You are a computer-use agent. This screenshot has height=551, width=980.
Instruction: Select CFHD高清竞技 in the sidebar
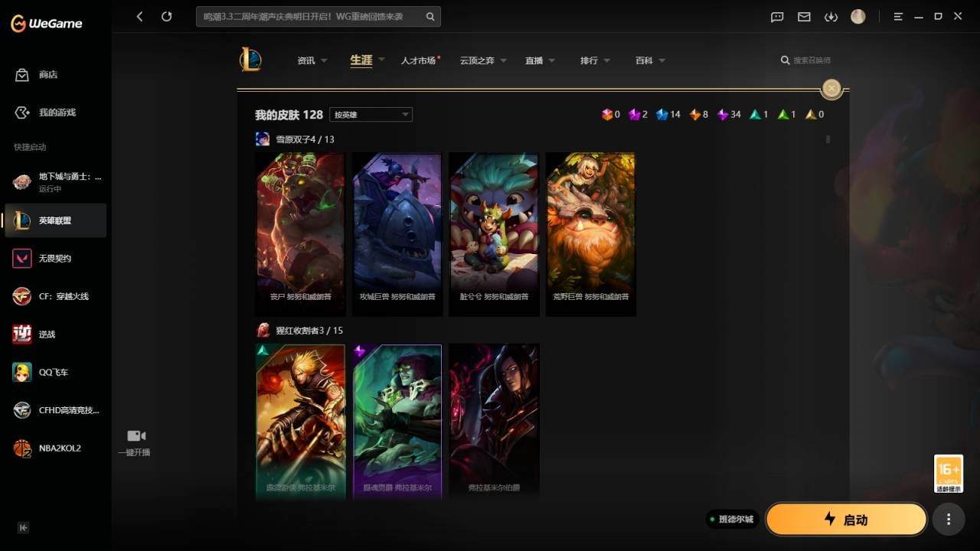coord(55,410)
